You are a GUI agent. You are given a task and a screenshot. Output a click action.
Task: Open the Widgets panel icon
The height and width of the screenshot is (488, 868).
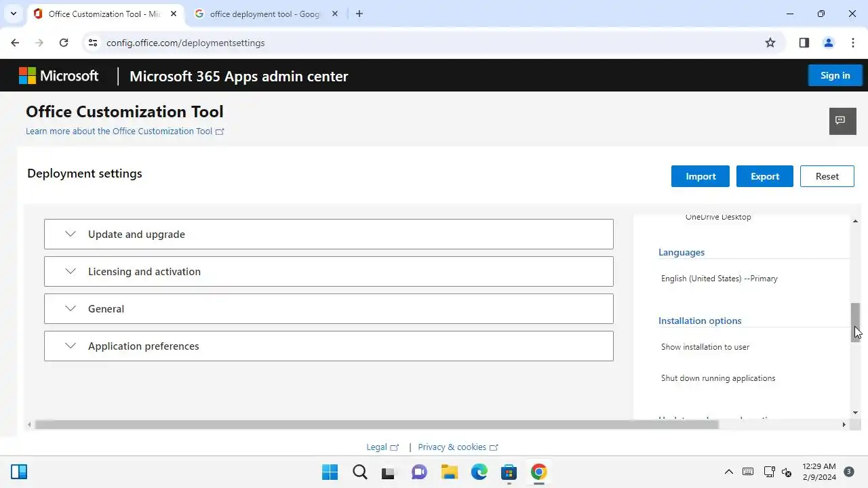click(x=19, y=472)
